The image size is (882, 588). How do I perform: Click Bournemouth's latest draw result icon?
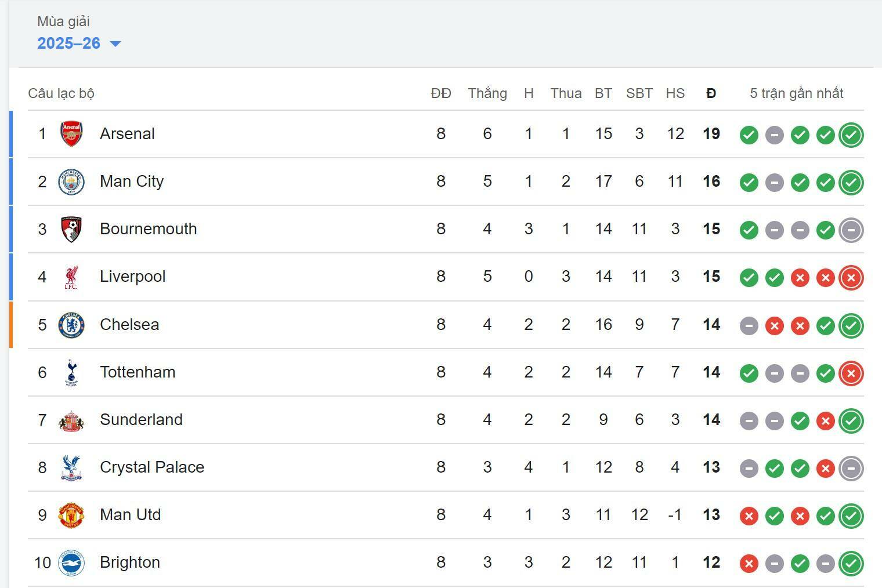click(851, 230)
